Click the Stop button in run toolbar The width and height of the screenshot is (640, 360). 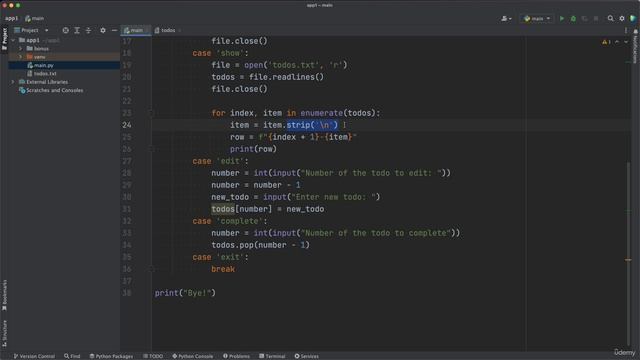(596, 18)
